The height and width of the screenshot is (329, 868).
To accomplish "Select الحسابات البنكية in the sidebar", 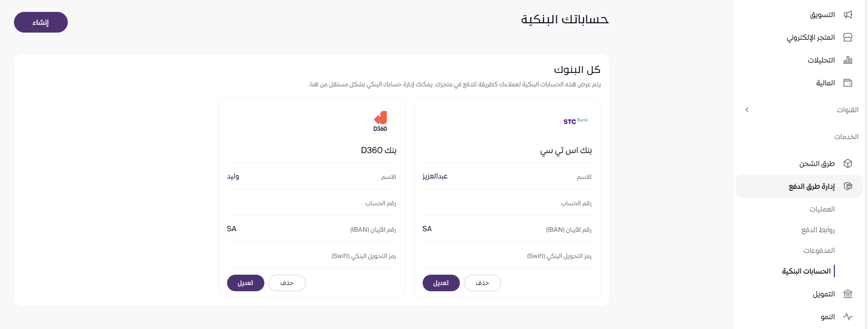I will (806, 271).
